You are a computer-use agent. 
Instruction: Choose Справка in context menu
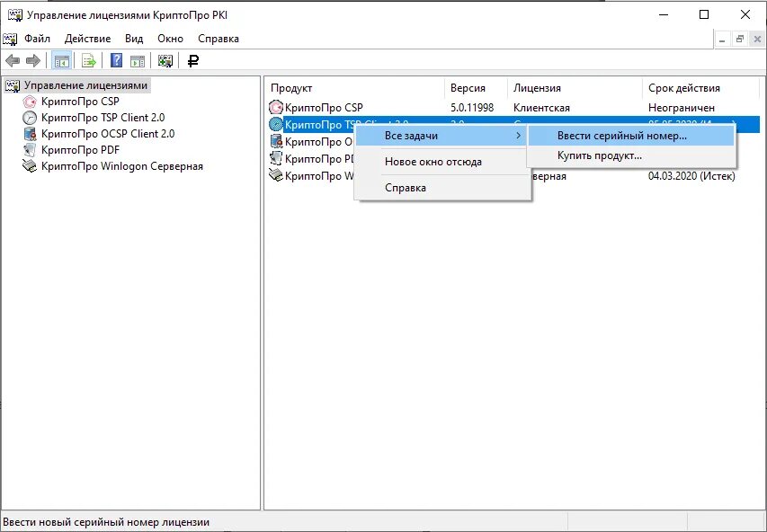click(x=442, y=188)
